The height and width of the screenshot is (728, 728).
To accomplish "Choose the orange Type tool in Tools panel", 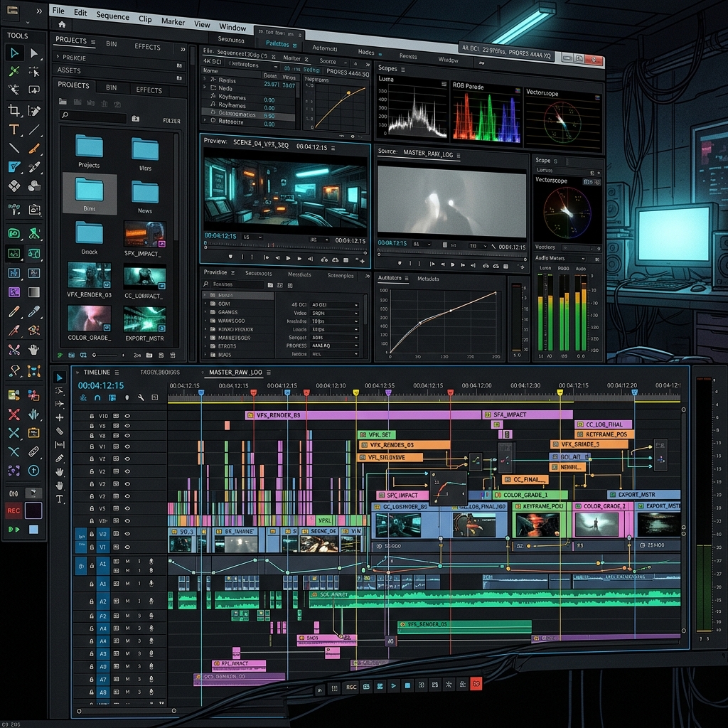I will [14, 129].
